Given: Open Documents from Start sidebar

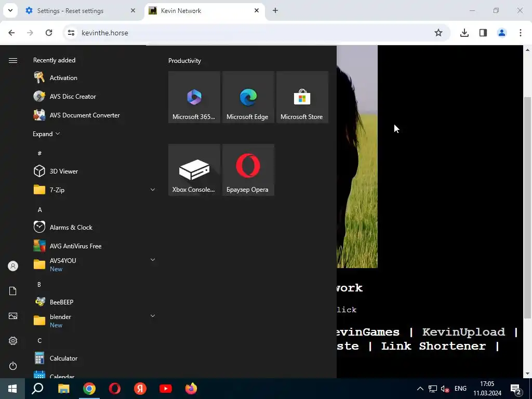Looking at the screenshot, I should 13,291.
